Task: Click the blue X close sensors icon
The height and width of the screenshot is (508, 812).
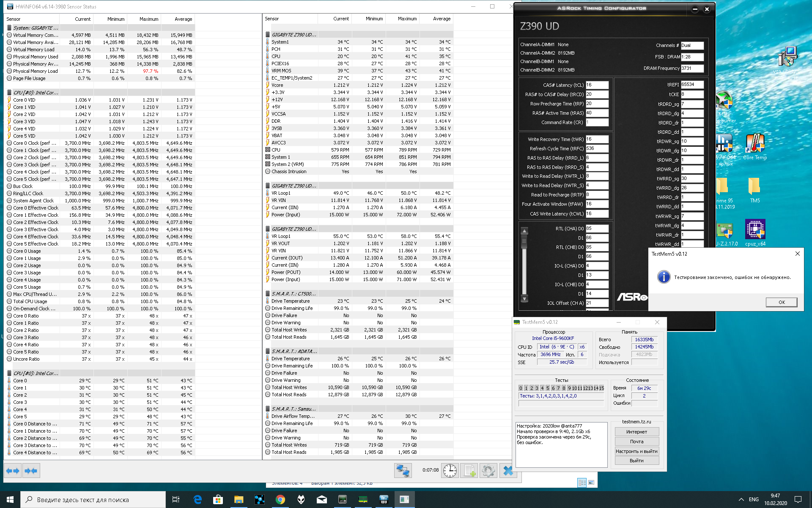Action: (508, 471)
